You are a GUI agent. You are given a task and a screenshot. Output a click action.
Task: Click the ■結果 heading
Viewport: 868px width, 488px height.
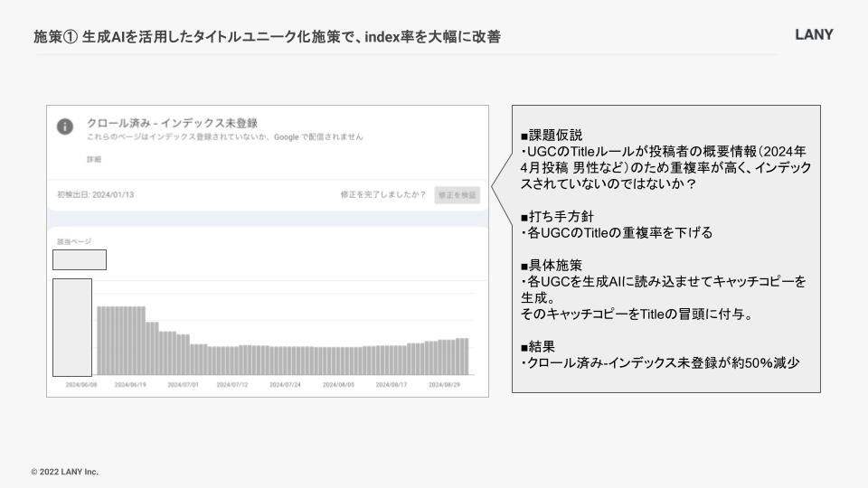537,346
